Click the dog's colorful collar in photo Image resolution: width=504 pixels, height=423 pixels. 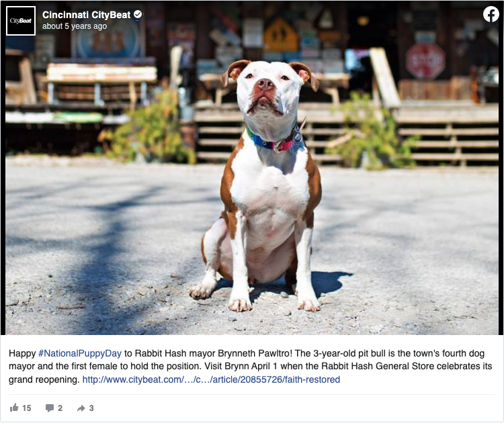(x=274, y=142)
